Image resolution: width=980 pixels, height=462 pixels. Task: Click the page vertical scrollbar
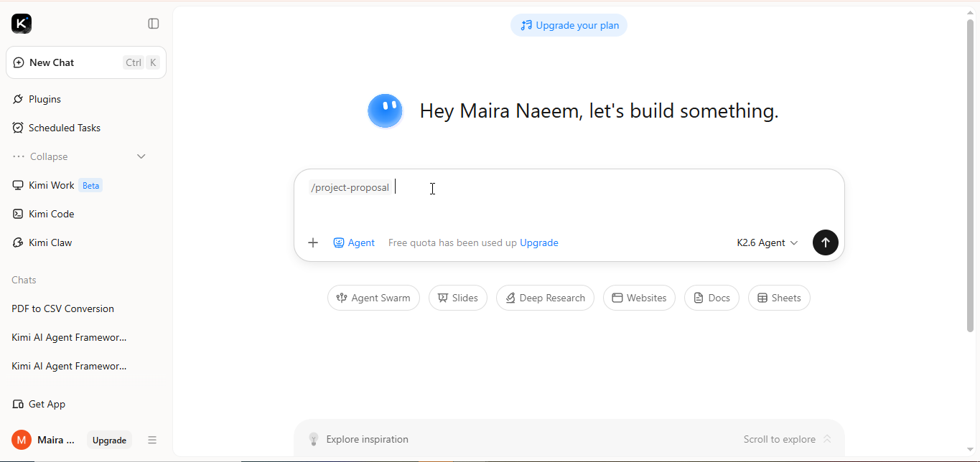point(970,176)
